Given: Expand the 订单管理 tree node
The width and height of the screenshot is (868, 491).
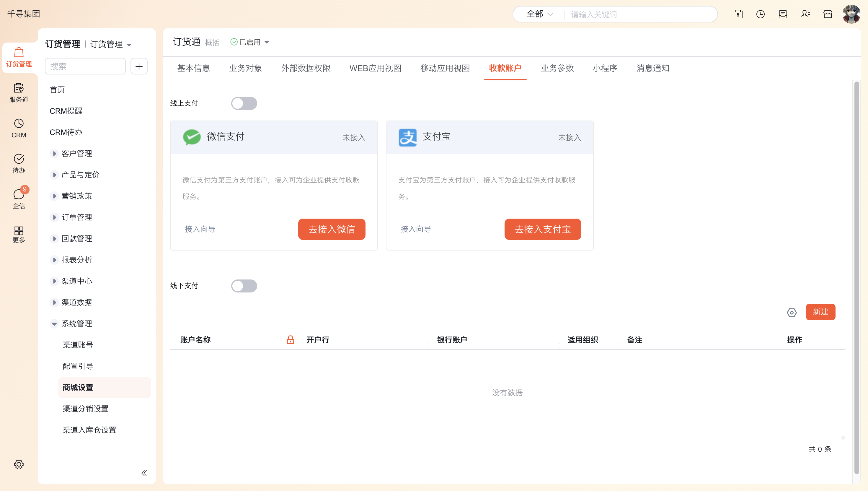Looking at the screenshot, I should [x=54, y=217].
